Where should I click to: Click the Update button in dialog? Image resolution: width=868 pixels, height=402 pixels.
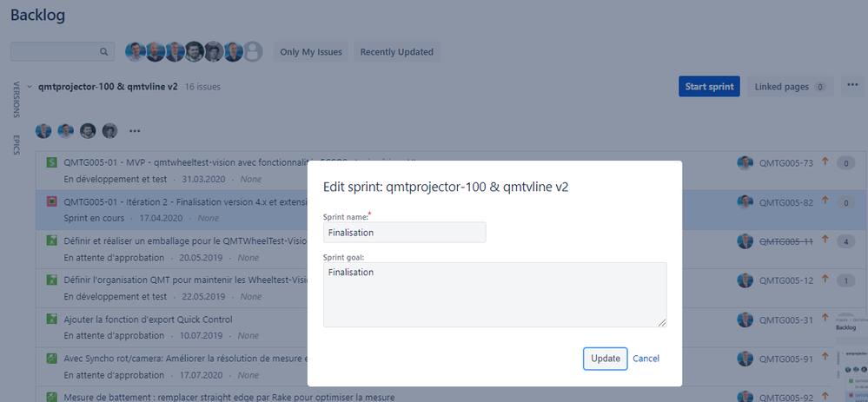click(605, 359)
